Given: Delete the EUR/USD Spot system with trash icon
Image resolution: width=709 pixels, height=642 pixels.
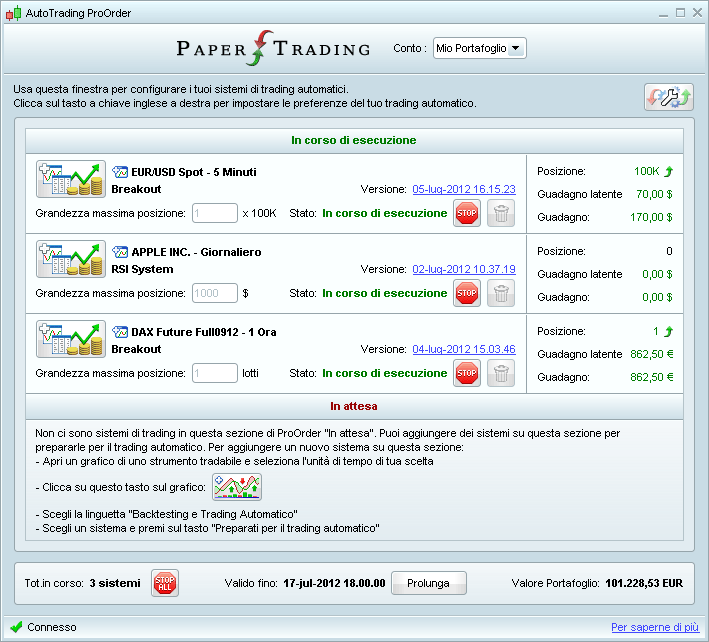Looking at the screenshot, I should pos(501,213).
